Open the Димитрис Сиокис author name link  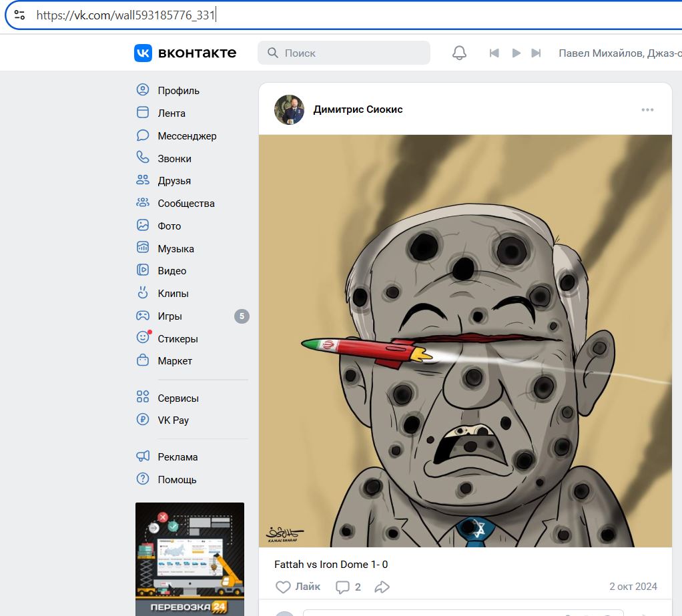point(358,109)
